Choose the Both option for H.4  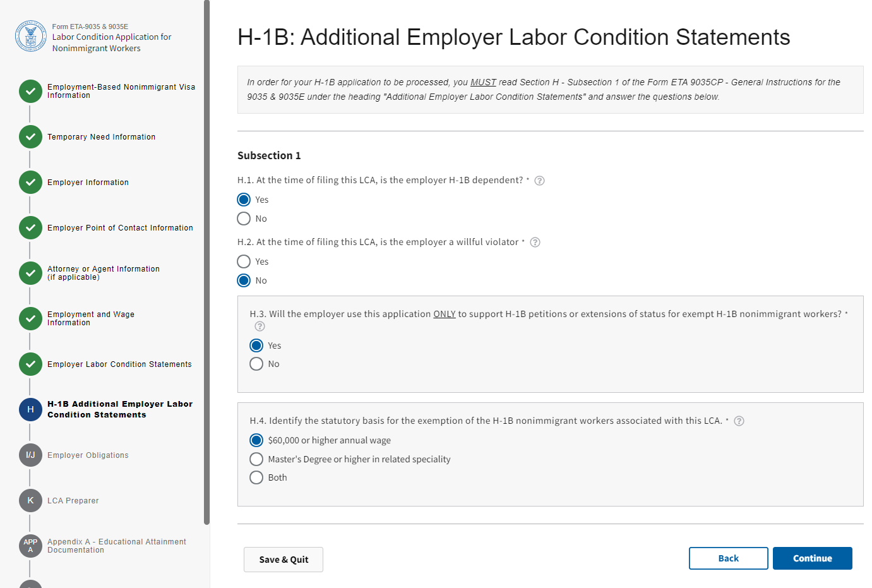[x=256, y=477]
